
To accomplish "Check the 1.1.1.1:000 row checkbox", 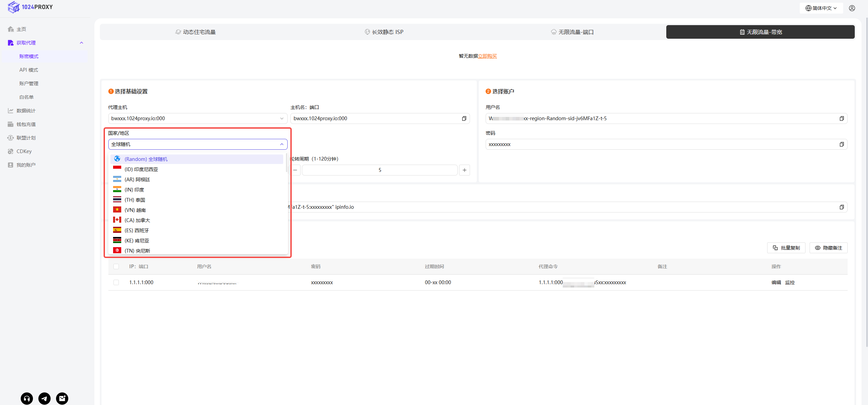I will (116, 282).
